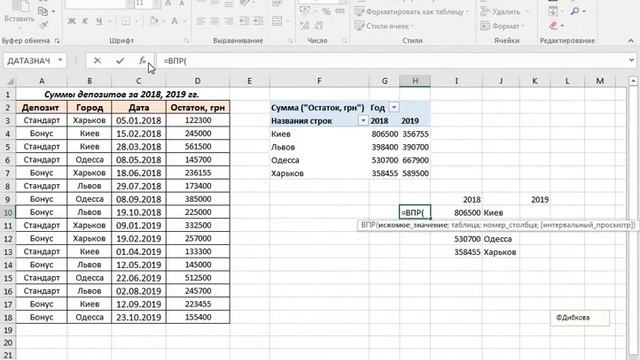
Task: Apply percent style format
Action: click(327, 11)
